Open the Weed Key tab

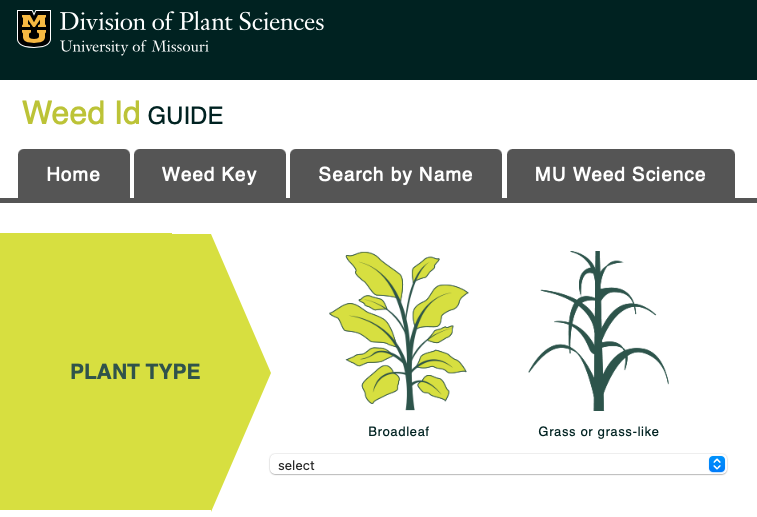click(210, 174)
